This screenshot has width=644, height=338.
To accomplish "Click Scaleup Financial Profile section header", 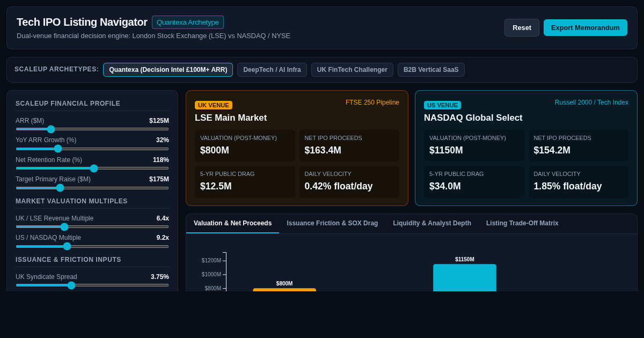I will tap(68, 104).
